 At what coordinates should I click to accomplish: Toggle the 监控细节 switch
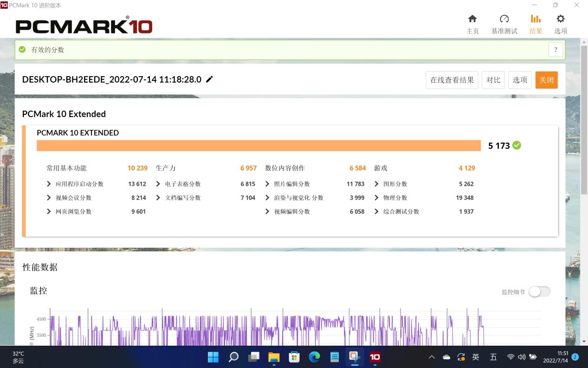click(540, 292)
